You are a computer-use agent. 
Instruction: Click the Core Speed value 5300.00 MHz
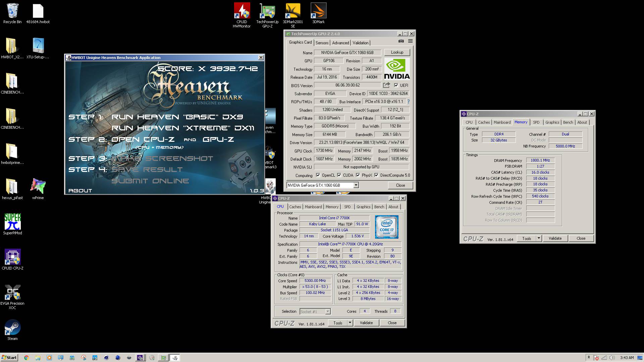pyautogui.click(x=315, y=281)
